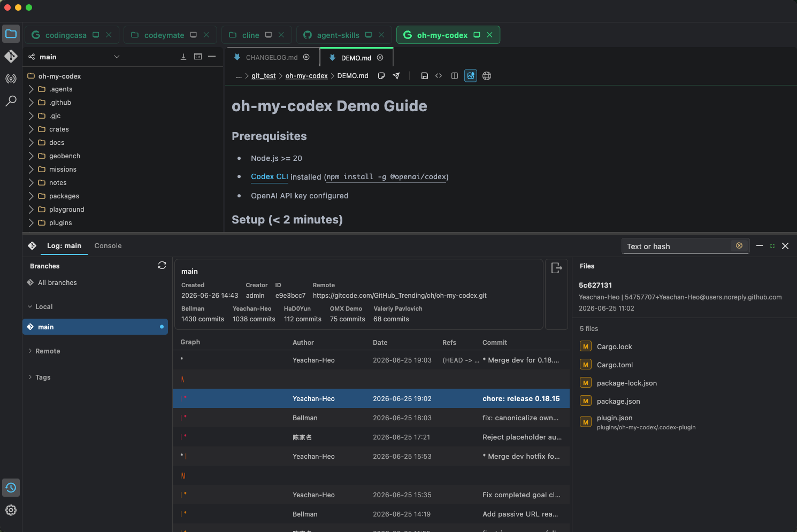Click the paper plane send icon

396,76
